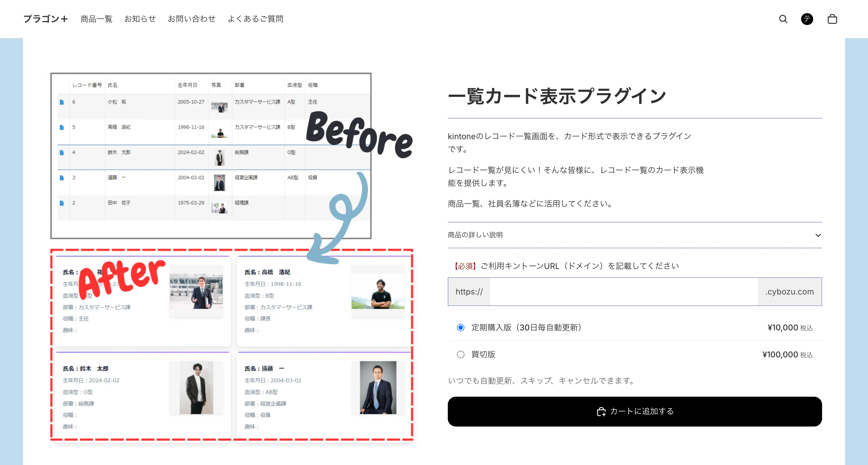Click record 6 blue document icon

click(62, 102)
